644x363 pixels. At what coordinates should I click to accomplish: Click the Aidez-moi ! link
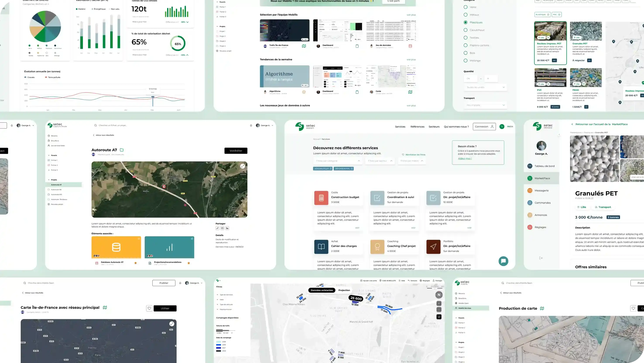pyautogui.click(x=465, y=159)
